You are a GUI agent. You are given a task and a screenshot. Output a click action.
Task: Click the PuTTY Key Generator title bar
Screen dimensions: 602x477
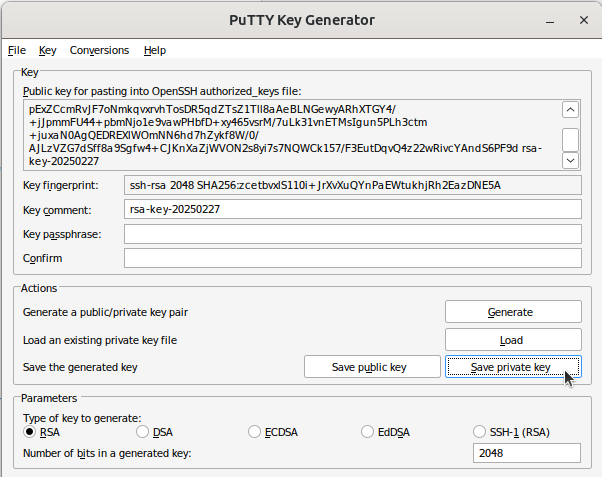[x=302, y=20]
